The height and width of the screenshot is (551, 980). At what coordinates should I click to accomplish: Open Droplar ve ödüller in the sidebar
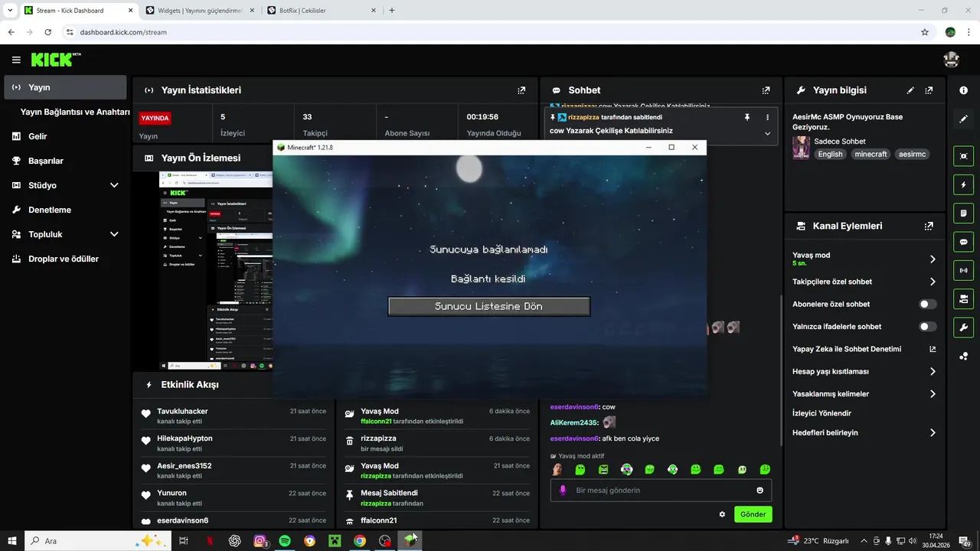click(x=65, y=259)
